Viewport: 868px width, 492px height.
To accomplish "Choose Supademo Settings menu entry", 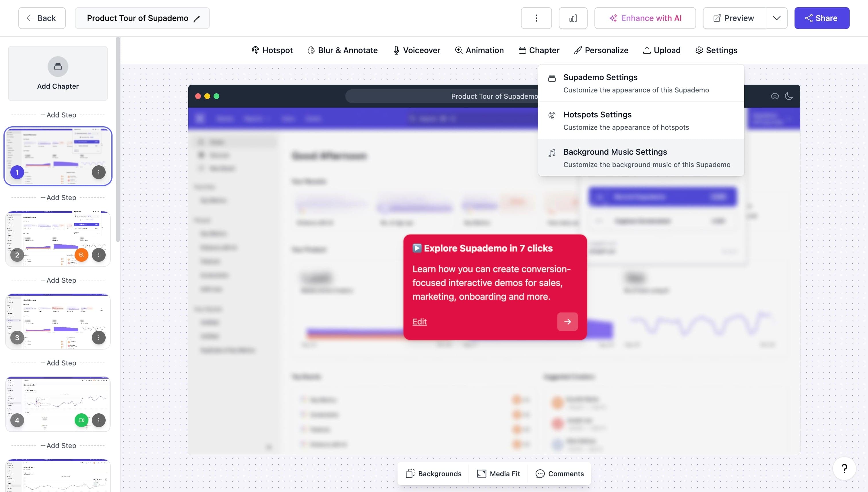I will tap(641, 83).
